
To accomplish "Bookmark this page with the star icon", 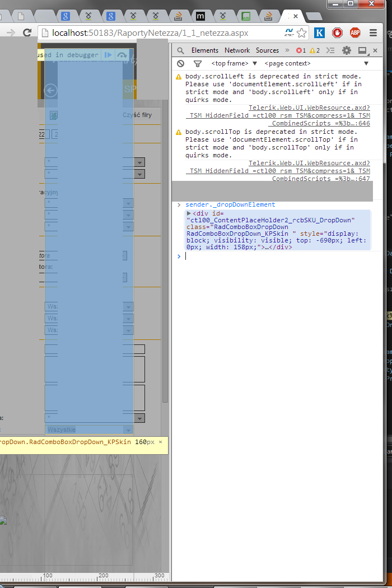I will pyautogui.click(x=302, y=33).
